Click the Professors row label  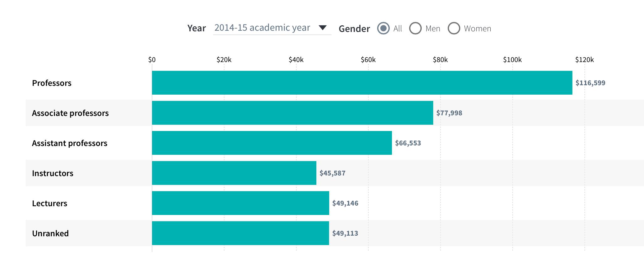click(51, 83)
